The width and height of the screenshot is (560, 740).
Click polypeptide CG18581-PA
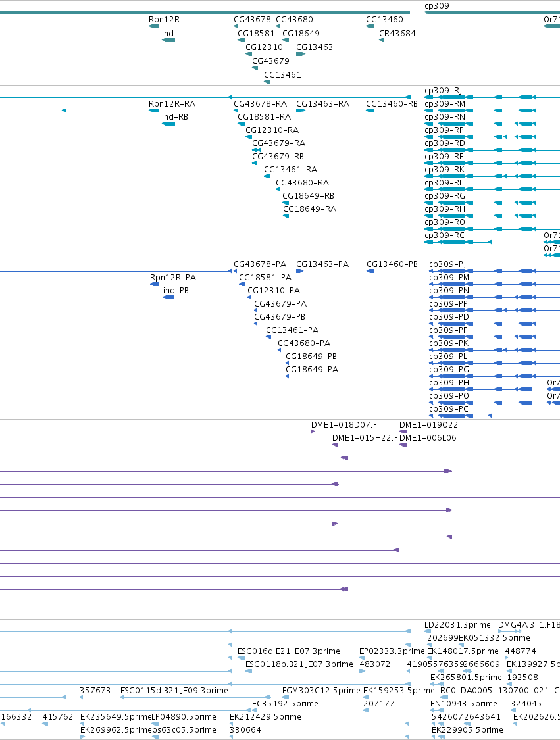[x=265, y=277]
